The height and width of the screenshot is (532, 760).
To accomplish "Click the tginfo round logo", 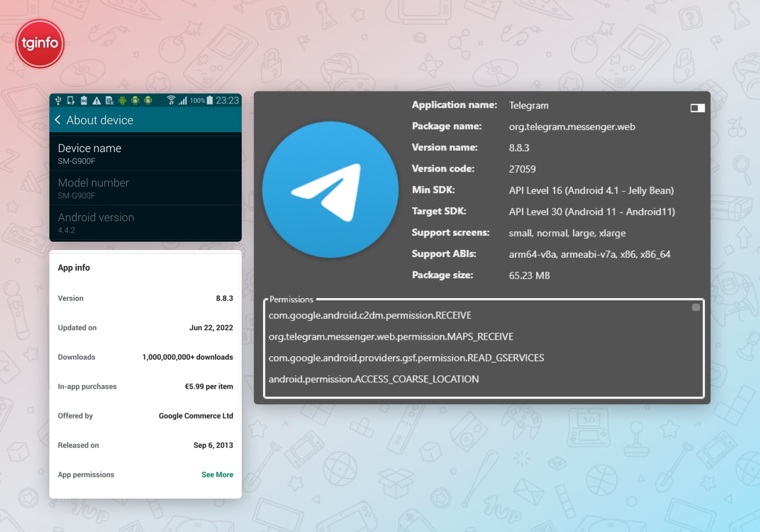I will pos(40,43).
